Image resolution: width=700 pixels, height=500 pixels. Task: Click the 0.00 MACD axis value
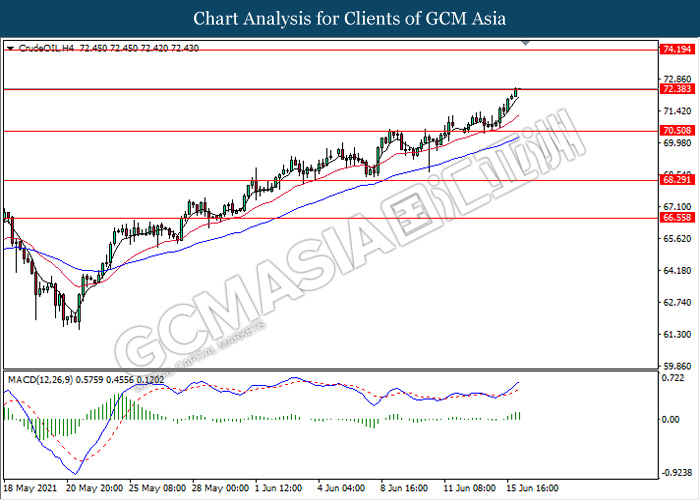(x=671, y=420)
